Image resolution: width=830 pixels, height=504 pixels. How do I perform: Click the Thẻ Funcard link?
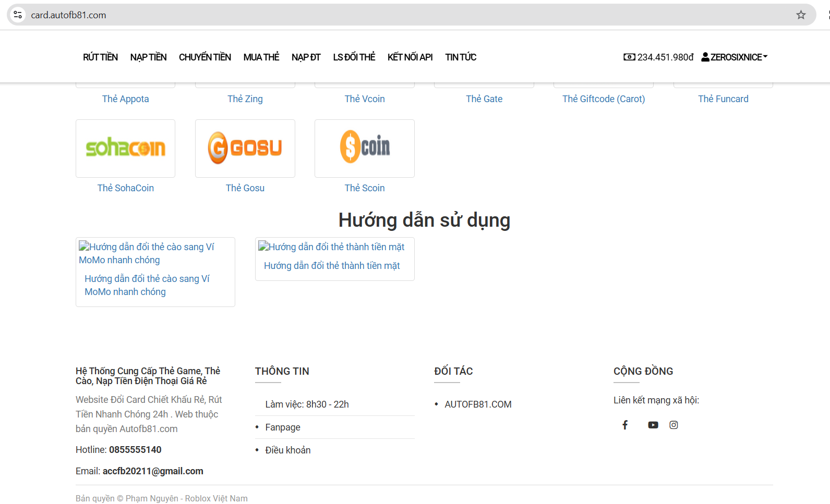[723, 99]
